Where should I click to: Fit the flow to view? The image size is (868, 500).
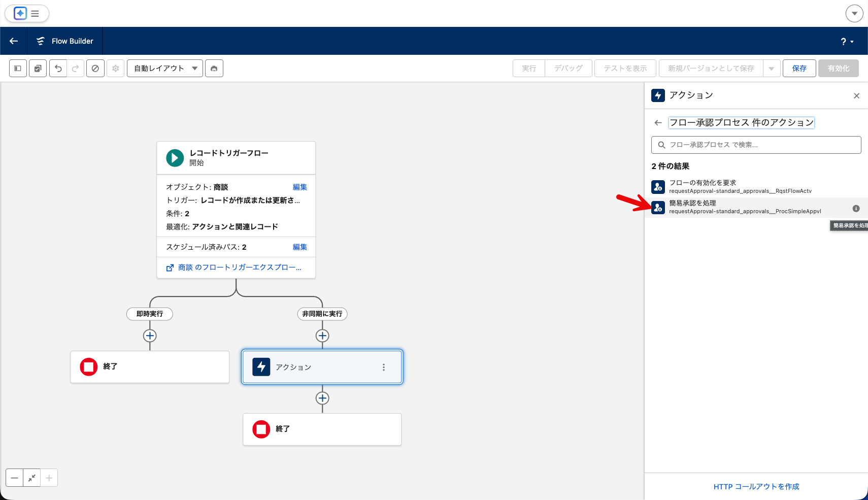point(32,478)
